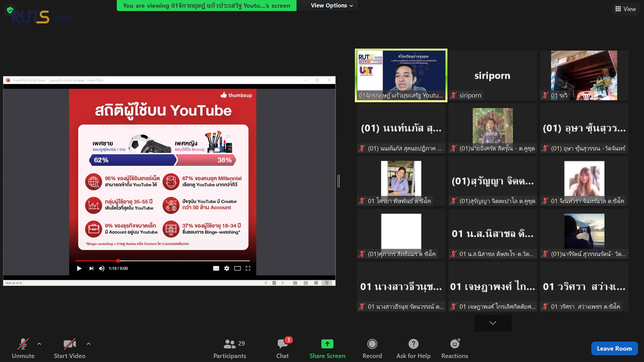
Task: Click the 1:15 / 5:00 time display
Action: pos(118,268)
